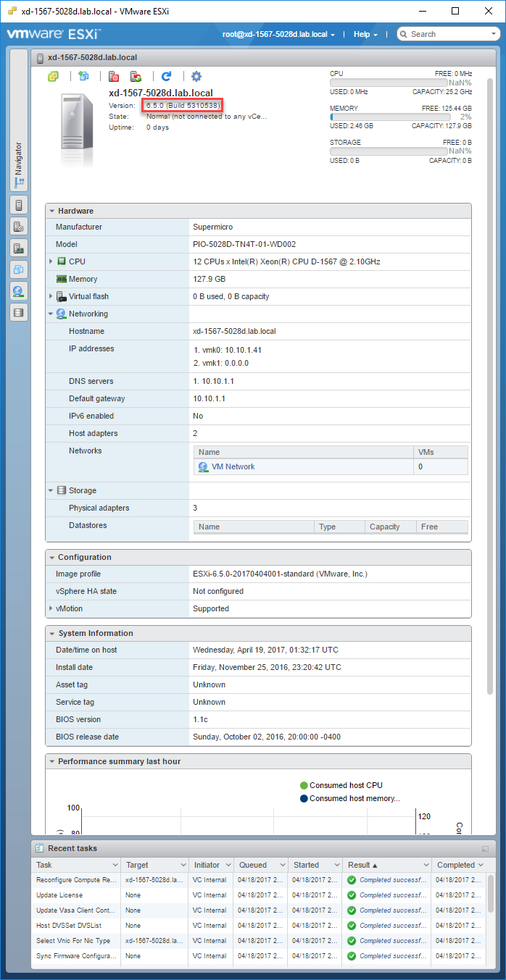Image resolution: width=506 pixels, height=980 pixels.
Task: Expand the Virtual flash row
Action: 51,296
